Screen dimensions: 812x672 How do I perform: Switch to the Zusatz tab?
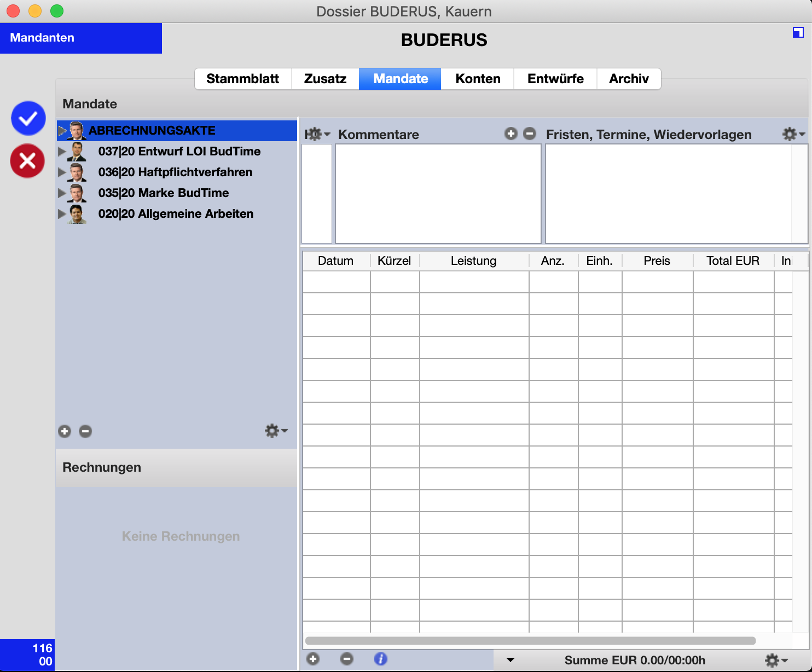click(325, 79)
